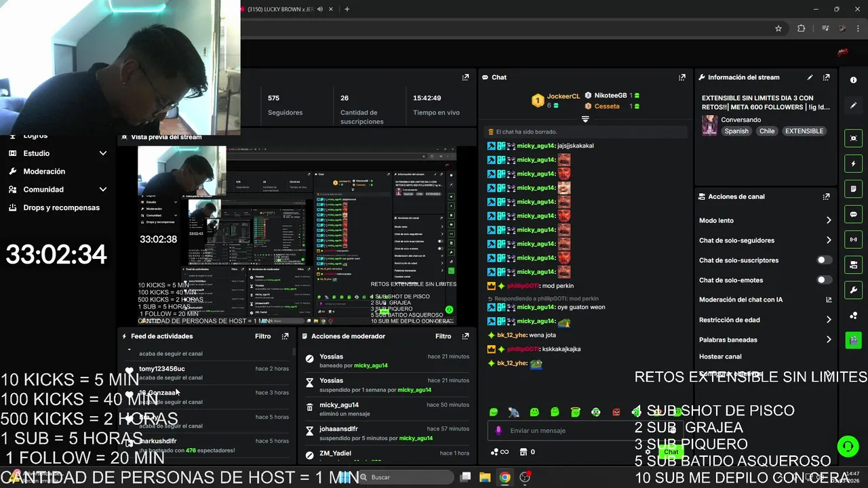Pop out the stream stats panel
Viewport: 868px width, 488px height.
click(465, 77)
